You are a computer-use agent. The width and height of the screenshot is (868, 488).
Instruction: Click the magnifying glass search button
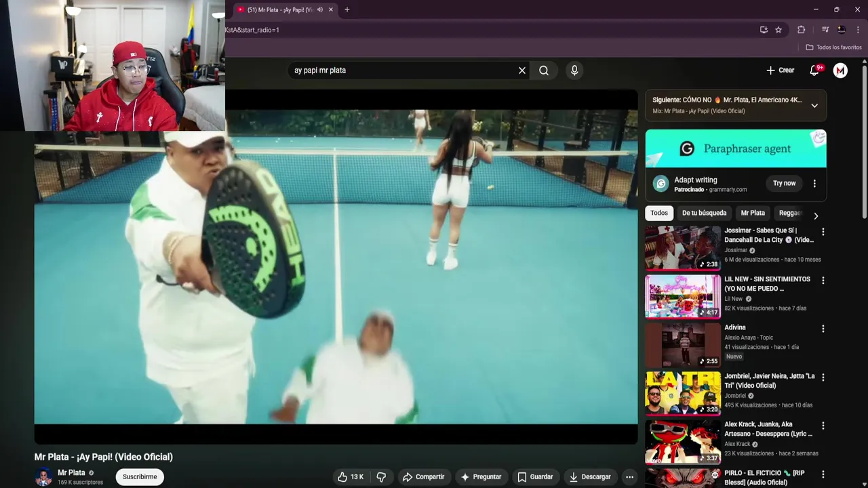coord(544,70)
